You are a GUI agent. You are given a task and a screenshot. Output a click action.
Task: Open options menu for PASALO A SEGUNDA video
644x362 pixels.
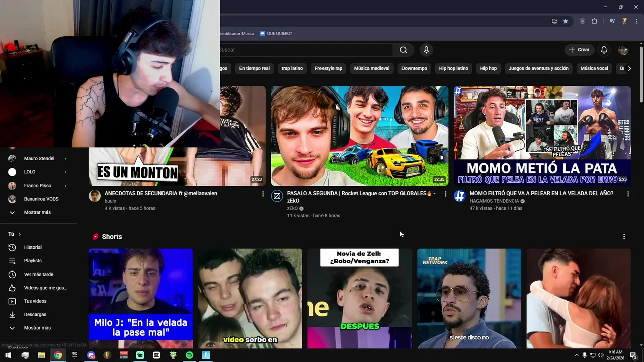[445, 194]
